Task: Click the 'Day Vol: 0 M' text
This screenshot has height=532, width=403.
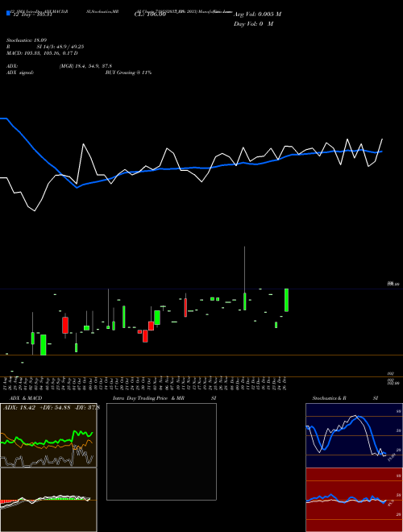Action: pos(253,24)
